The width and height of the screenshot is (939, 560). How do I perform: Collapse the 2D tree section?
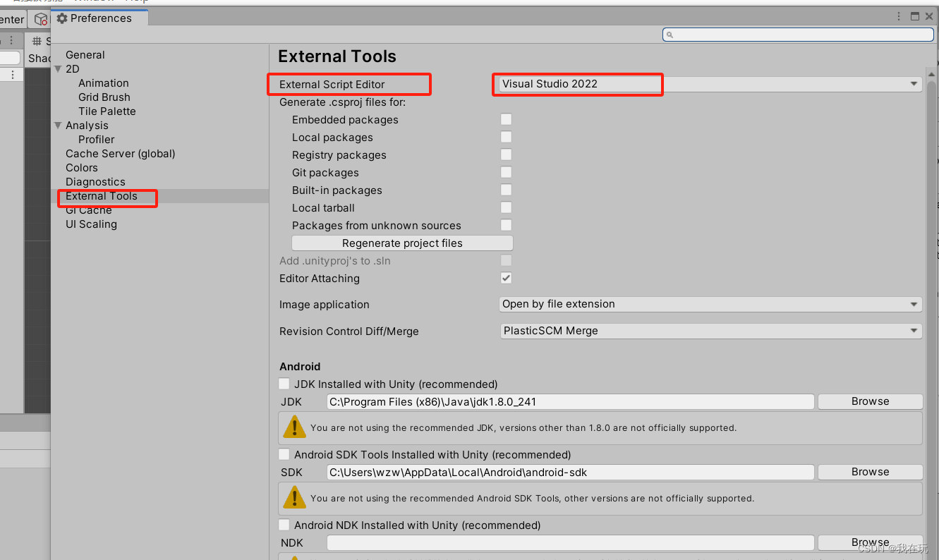58,69
